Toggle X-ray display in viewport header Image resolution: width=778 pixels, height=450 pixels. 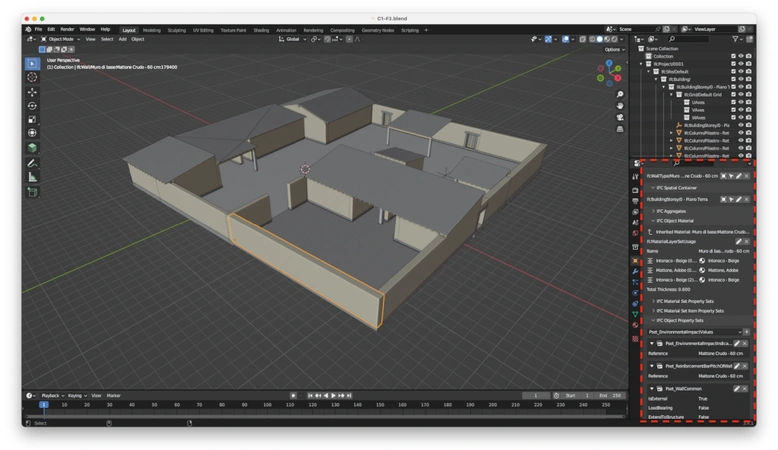coord(583,39)
